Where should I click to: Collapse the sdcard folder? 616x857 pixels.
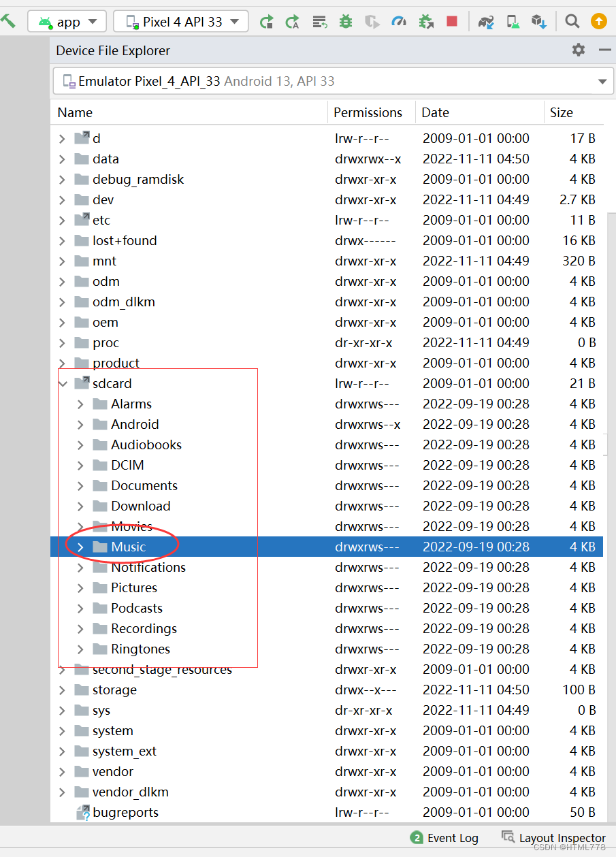coord(63,384)
